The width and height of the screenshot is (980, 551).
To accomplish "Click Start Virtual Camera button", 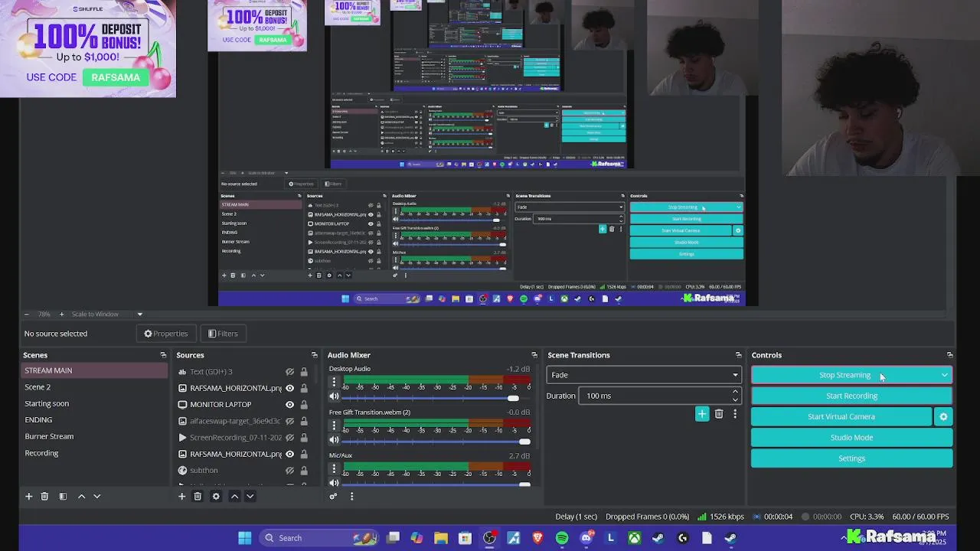I will (841, 416).
